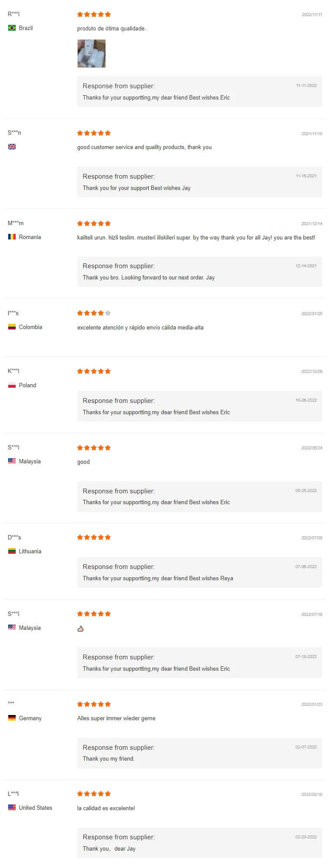
Task: Click the UK flag icon for reviewer S***n
Action: [12, 147]
